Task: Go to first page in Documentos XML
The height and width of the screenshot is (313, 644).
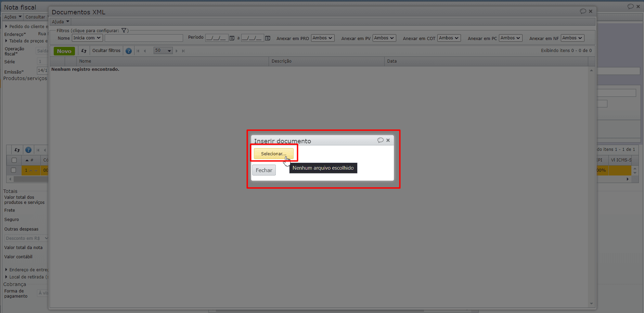Action: tap(138, 51)
